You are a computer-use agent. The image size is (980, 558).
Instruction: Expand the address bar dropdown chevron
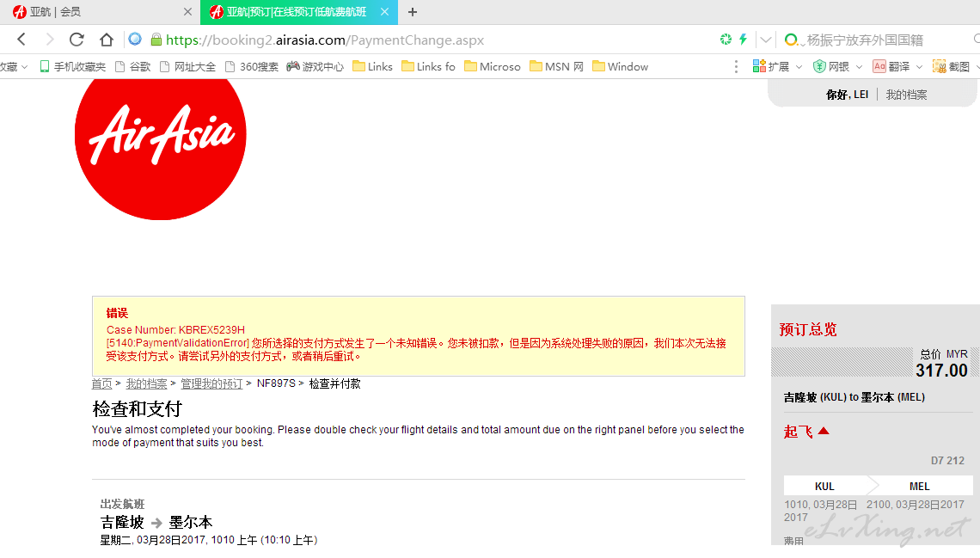point(766,40)
